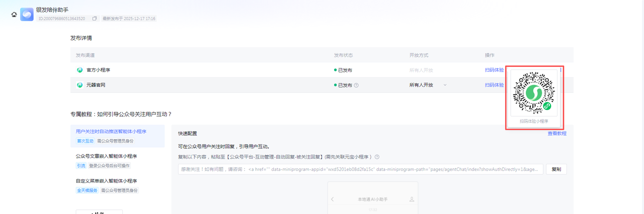Viewport: 644px width, 214px height.
Task: Copy the agent ID using the copy icon
Action: [94, 19]
